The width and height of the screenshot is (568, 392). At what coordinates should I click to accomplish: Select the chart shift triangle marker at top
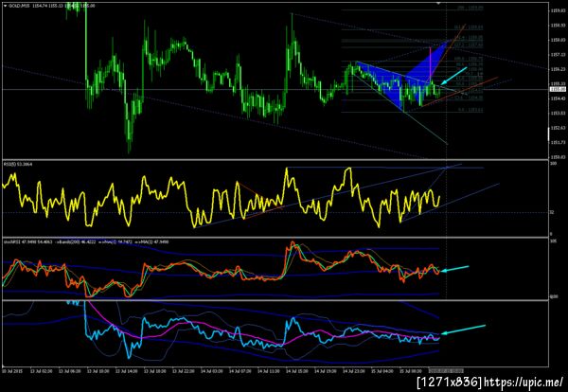click(x=438, y=3)
